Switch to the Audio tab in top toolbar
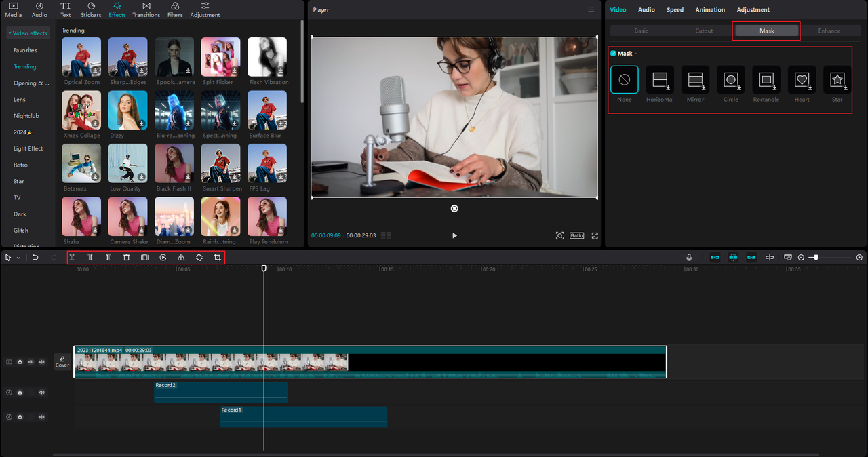Screen dimensions: 868x457 pyautogui.click(x=39, y=9)
